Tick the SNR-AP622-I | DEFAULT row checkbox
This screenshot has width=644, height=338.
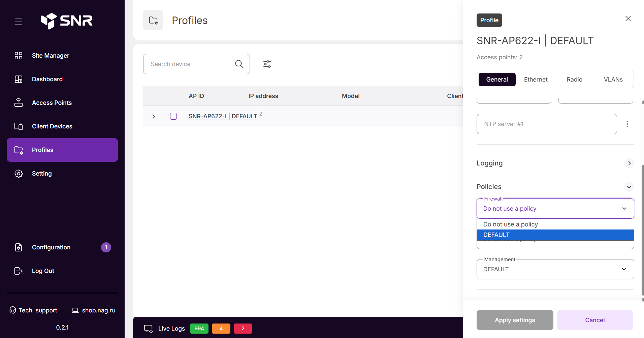pos(173,116)
